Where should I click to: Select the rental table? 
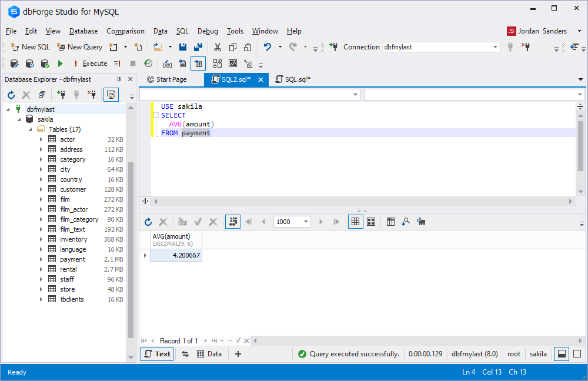[x=68, y=269]
